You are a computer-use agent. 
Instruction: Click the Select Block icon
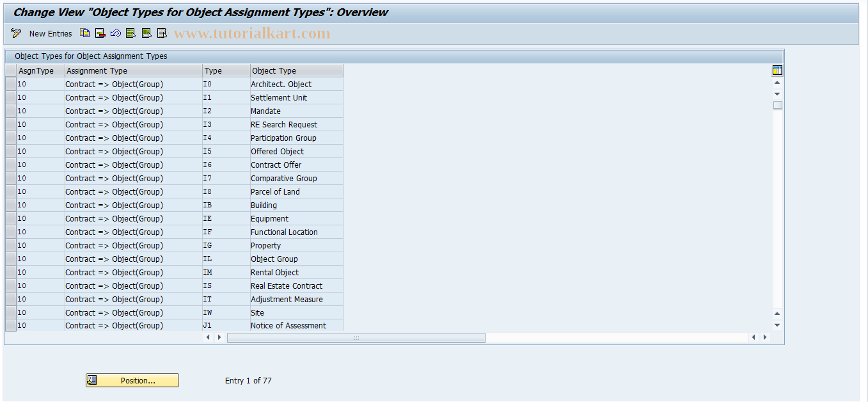click(x=146, y=33)
